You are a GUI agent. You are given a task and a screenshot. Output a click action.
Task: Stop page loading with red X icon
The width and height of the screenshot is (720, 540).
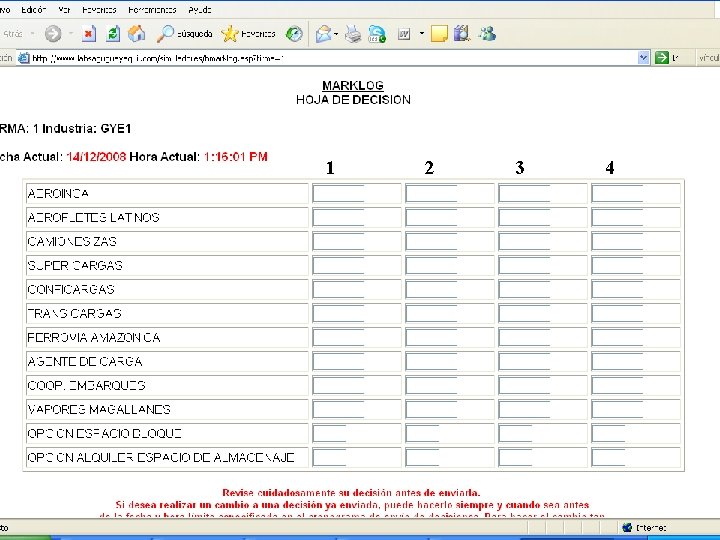coord(89,34)
